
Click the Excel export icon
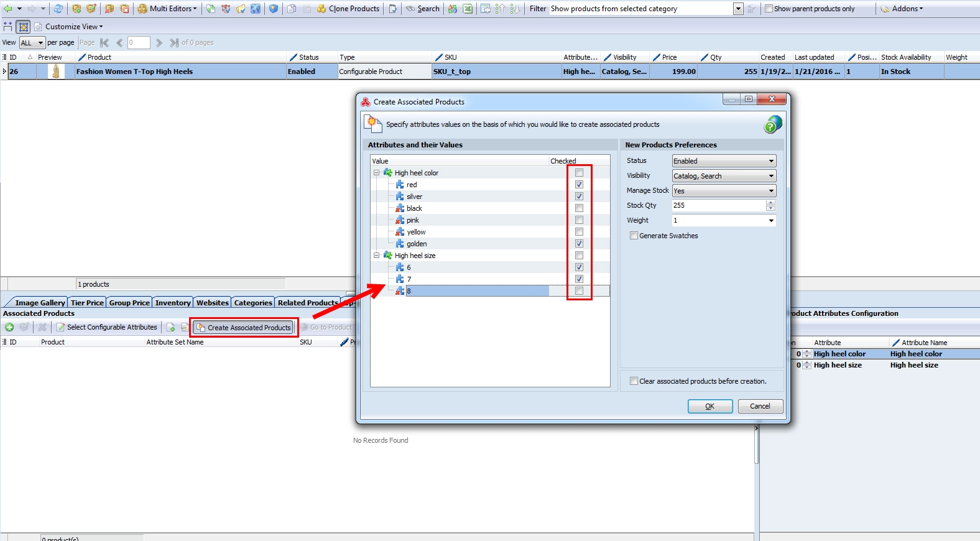468,9
